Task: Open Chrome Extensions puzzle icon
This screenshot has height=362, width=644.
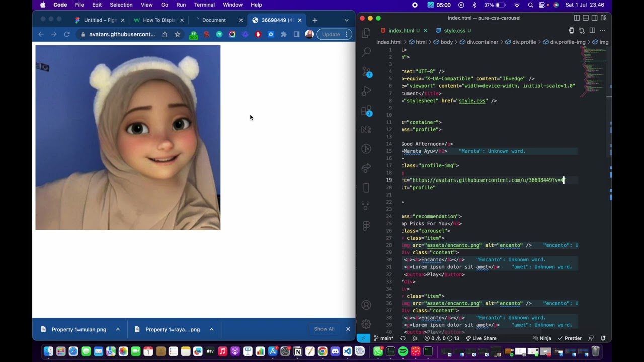Action: click(284, 34)
